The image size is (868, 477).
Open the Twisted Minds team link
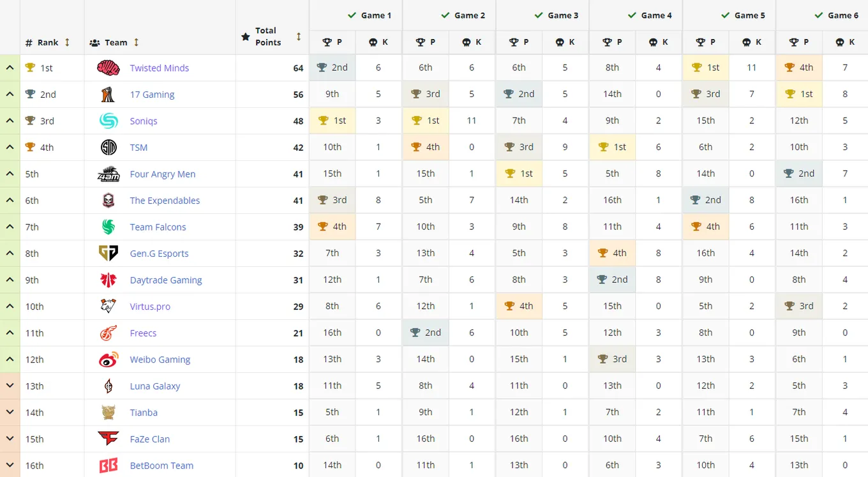coord(160,68)
